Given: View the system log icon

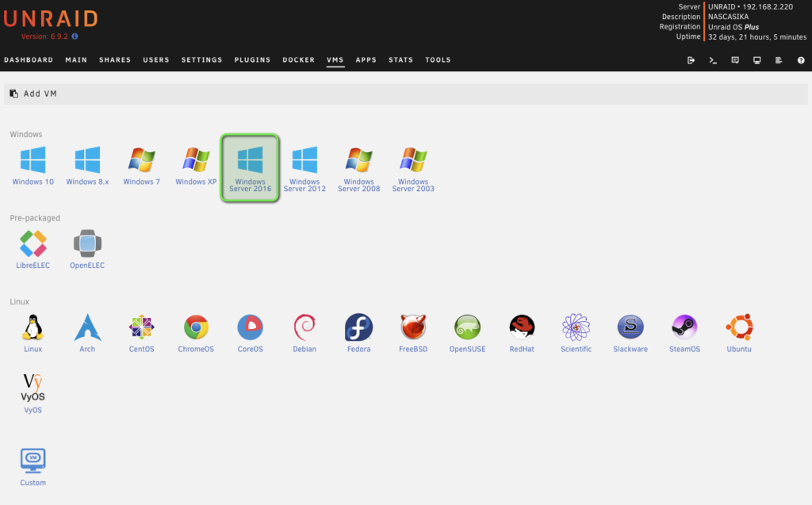Looking at the screenshot, I should click(778, 59).
